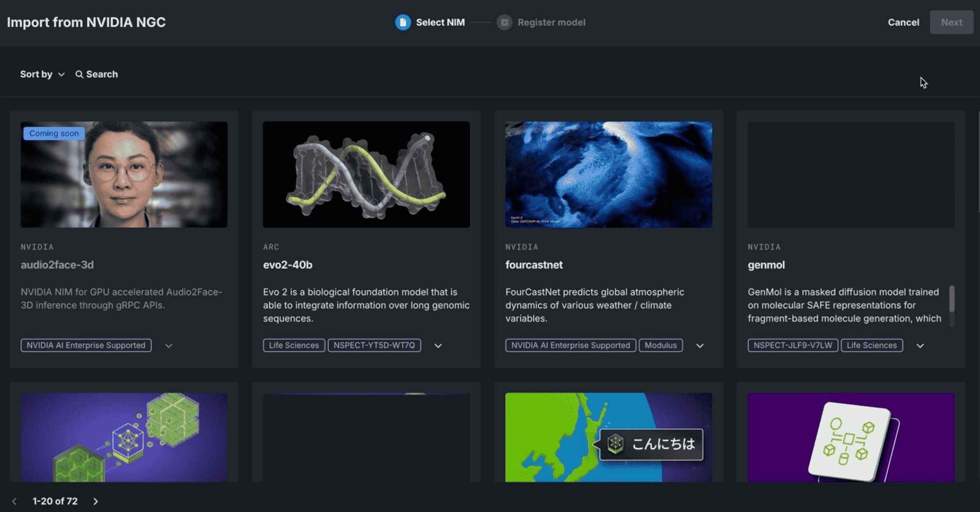980x512 pixels.
Task: Click the Cancel button
Action: (x=903, y=22)
